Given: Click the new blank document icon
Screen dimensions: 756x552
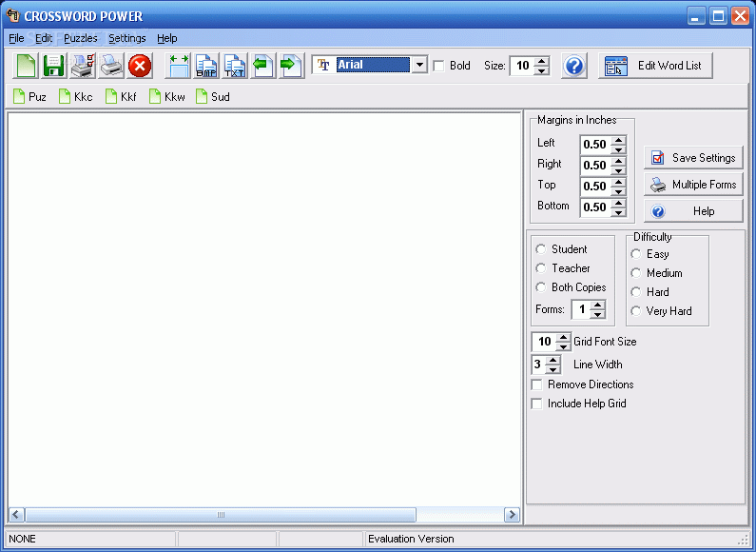Looking at the screenshot, I should [x=26, y=66].
